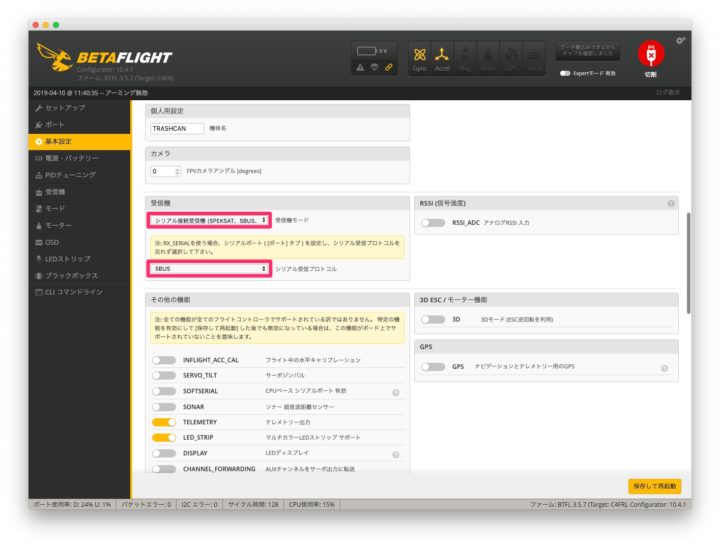
Task: Click the RSSI section help icon
Action: click(671, 203)
